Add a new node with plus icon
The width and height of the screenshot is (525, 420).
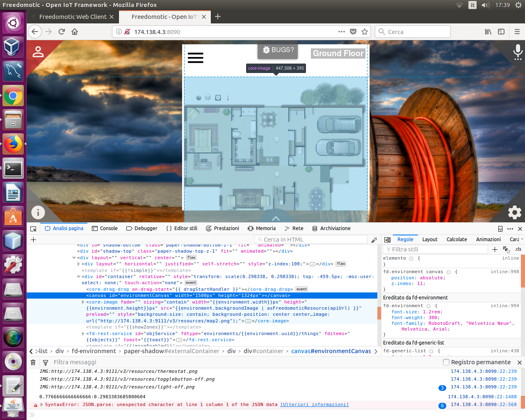(34, 240)
